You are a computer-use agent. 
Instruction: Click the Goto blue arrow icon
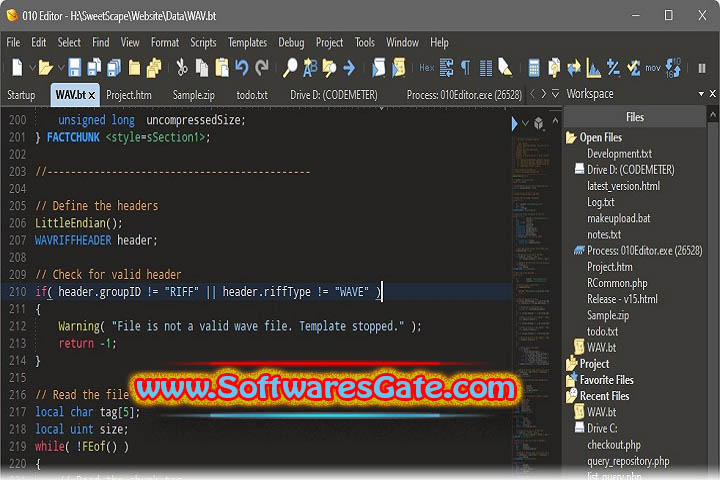pyautogui.click(x=349, y=68)
